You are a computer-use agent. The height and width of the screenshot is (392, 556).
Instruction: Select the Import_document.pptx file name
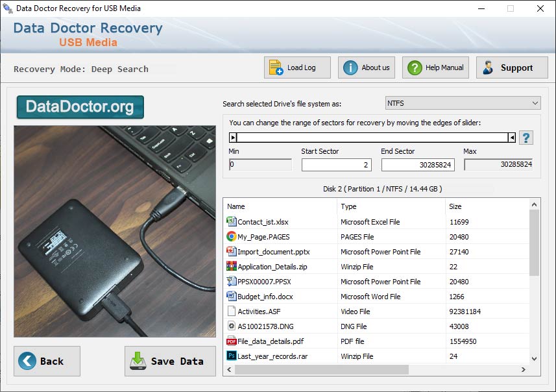point(273,252)
